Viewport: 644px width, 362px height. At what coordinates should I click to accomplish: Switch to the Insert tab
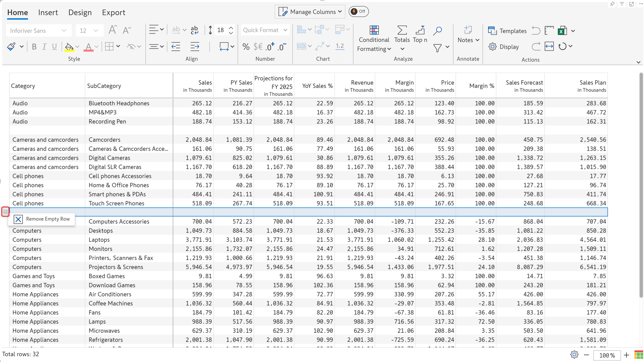point(48,12)
